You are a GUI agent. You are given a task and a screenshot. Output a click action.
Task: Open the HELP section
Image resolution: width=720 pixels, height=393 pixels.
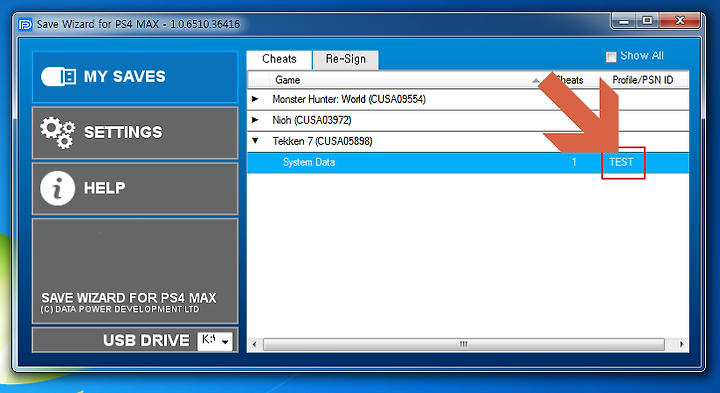pos(135,188)
